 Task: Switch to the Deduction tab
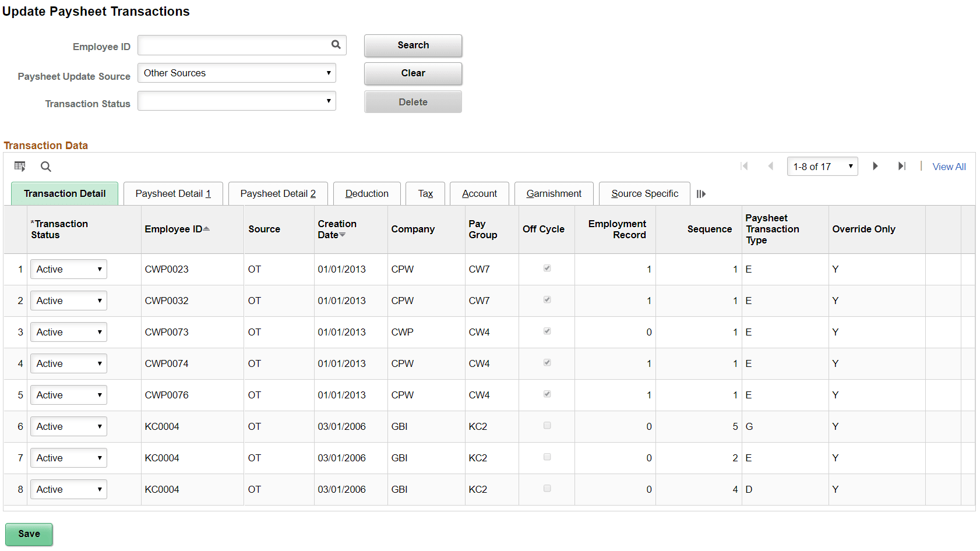click(366, 193)
